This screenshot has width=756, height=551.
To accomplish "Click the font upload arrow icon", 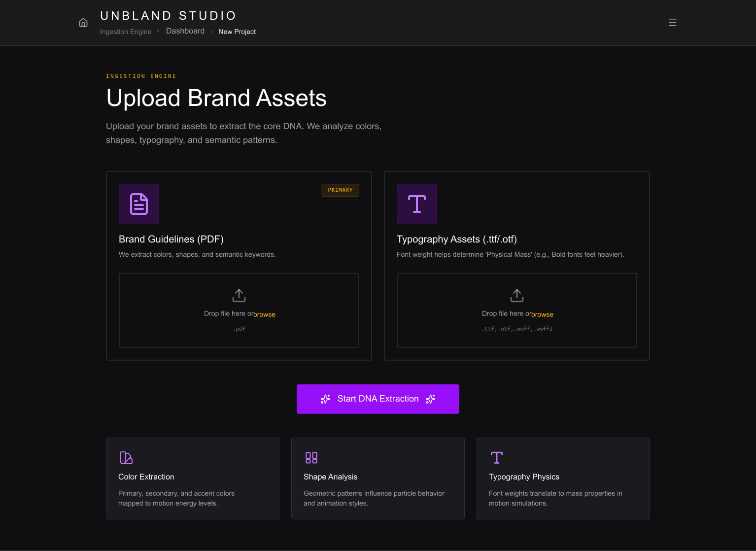I will tap(517, 296).
